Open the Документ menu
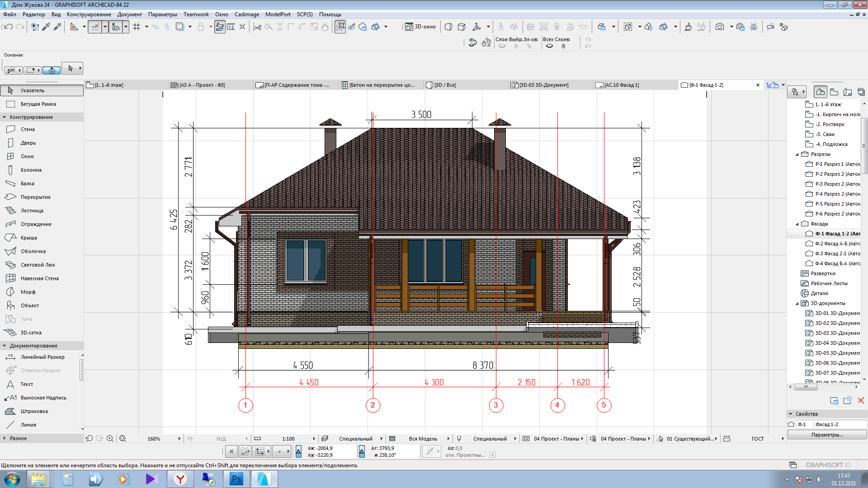 pyautogui.click(x=129, y=14)
